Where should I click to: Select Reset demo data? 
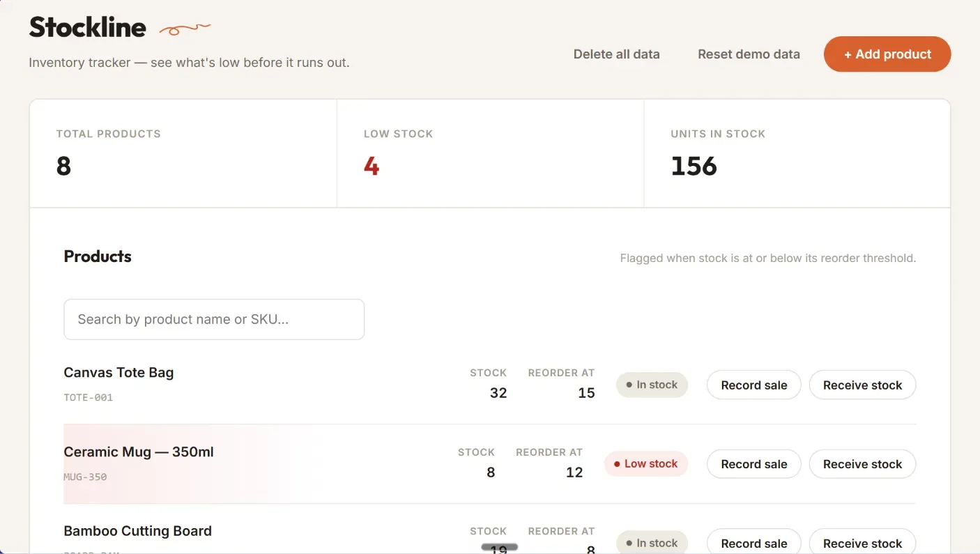pyautogui.click(x=749, y=54)
